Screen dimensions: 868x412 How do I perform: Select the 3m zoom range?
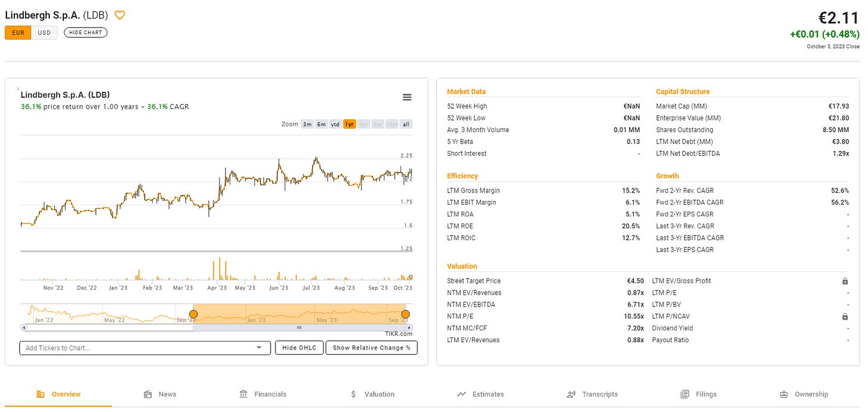point(307,124)
